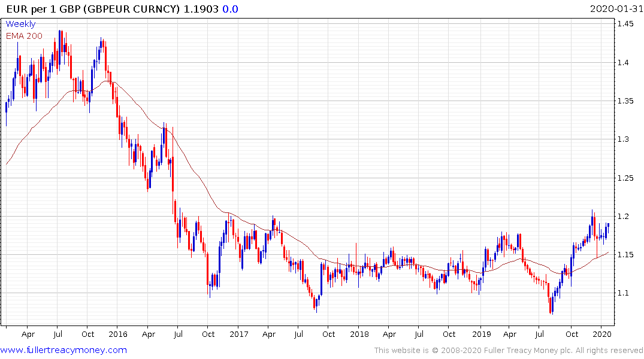Click the 'EMA 200' legend label
Image resolution: width=644 pixels, height=359 pixels.
click(24, 36)
